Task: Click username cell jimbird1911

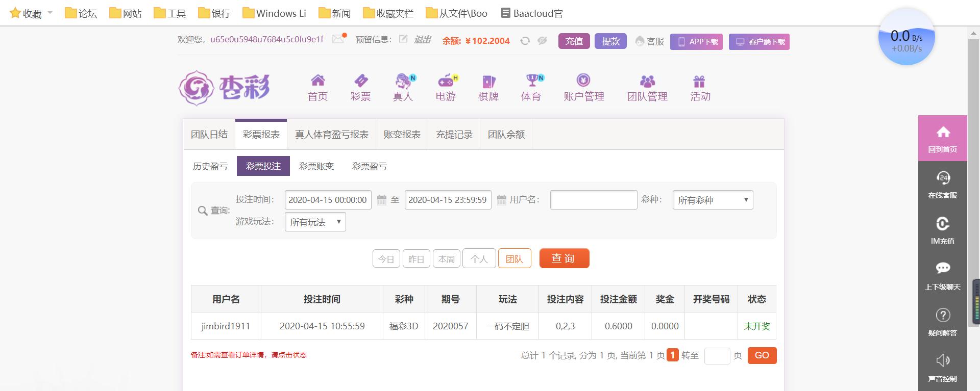Action: 226,326
